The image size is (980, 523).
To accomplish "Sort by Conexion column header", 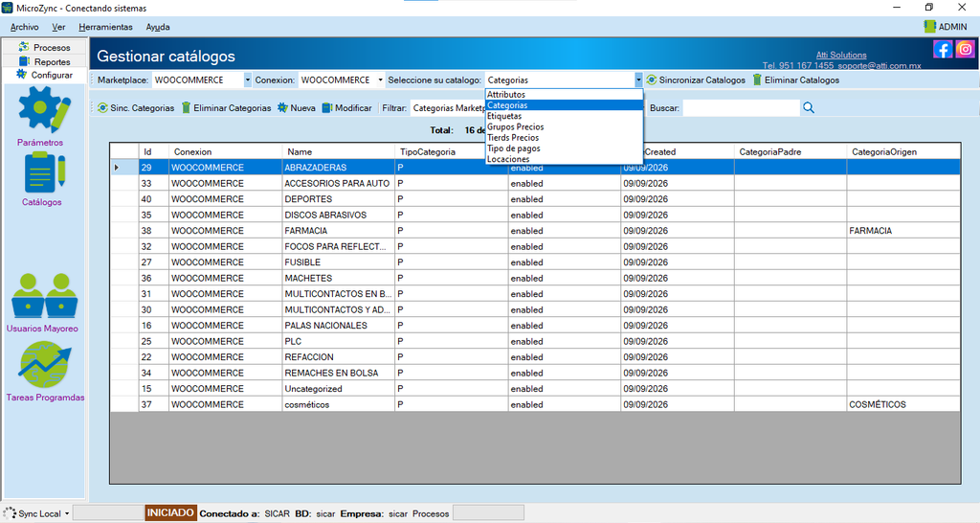I will tap(225, 151).
